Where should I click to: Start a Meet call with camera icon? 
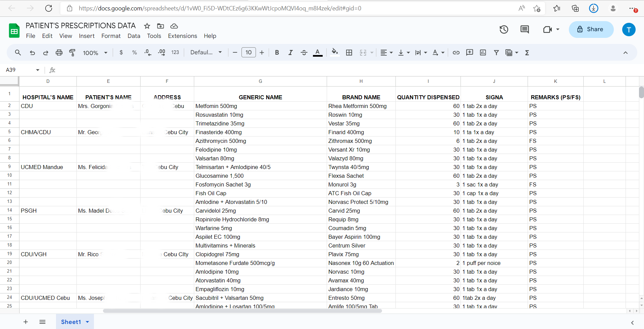(547, 30)
